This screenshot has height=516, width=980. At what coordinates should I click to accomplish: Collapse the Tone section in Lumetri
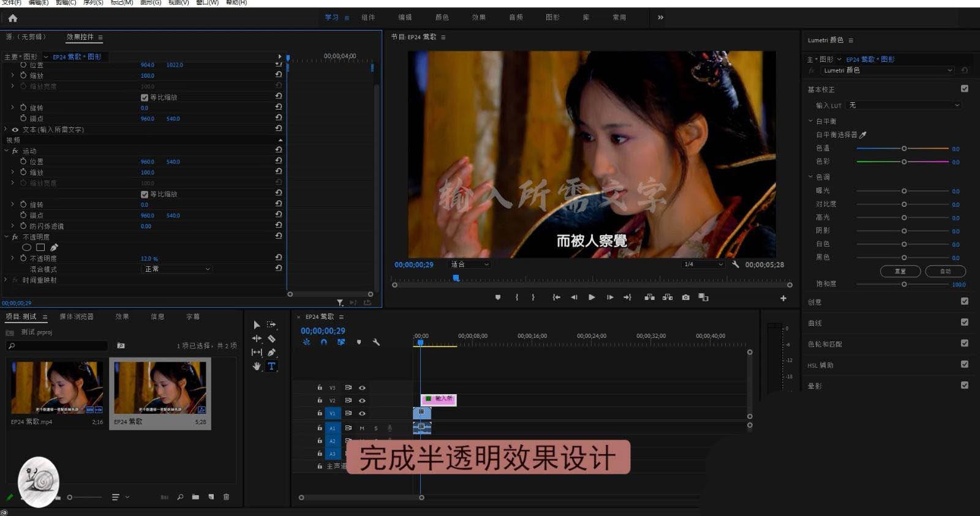[810, 177]
